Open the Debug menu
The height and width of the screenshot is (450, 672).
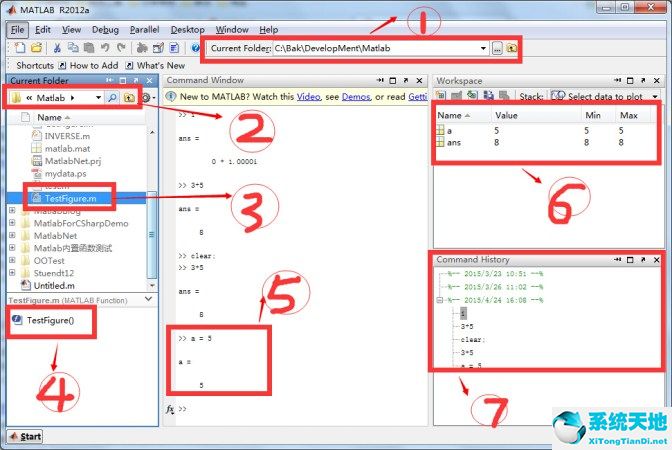[105, 30]
